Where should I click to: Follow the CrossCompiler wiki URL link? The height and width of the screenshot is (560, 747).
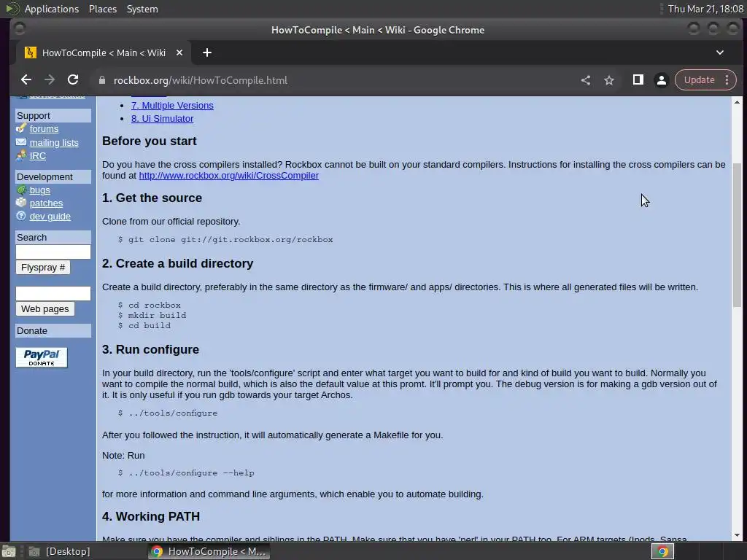pyautogui.click(x=228, y=175)
